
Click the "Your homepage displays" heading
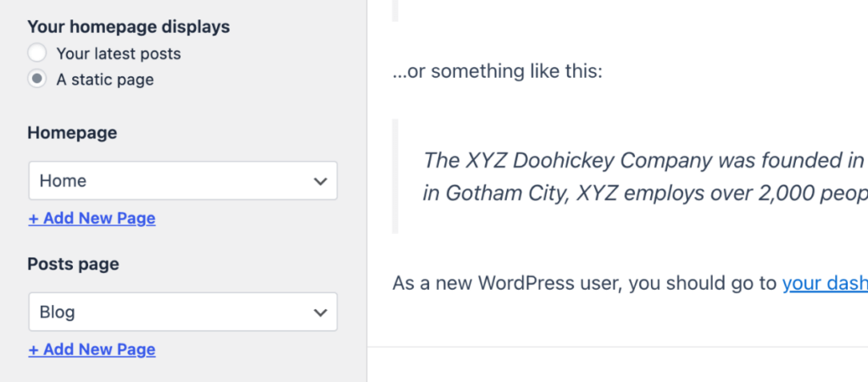tap(129, 26)
